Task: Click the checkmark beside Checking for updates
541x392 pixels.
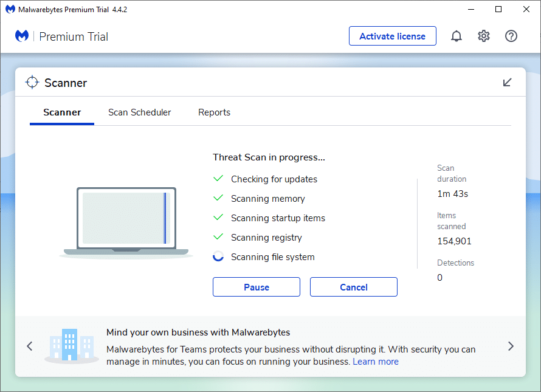Action: click(218, 179)
